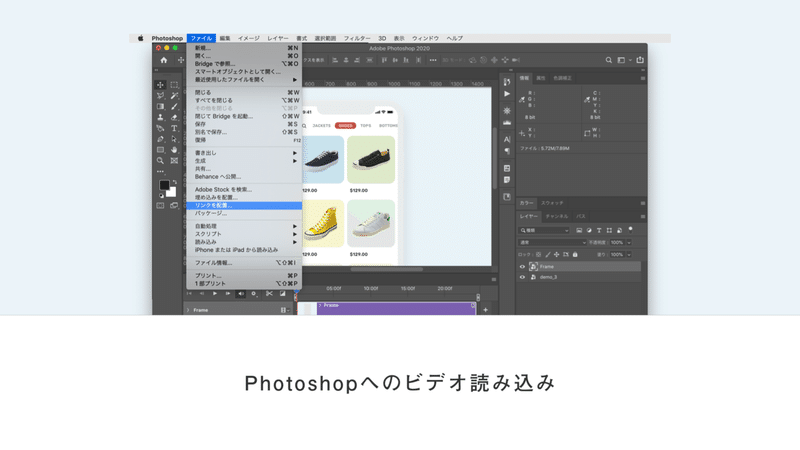The height and width of the screenshot is (450, 800).
Task: Toggle timeline audio mute speaker button
Action: pos(241,293)
